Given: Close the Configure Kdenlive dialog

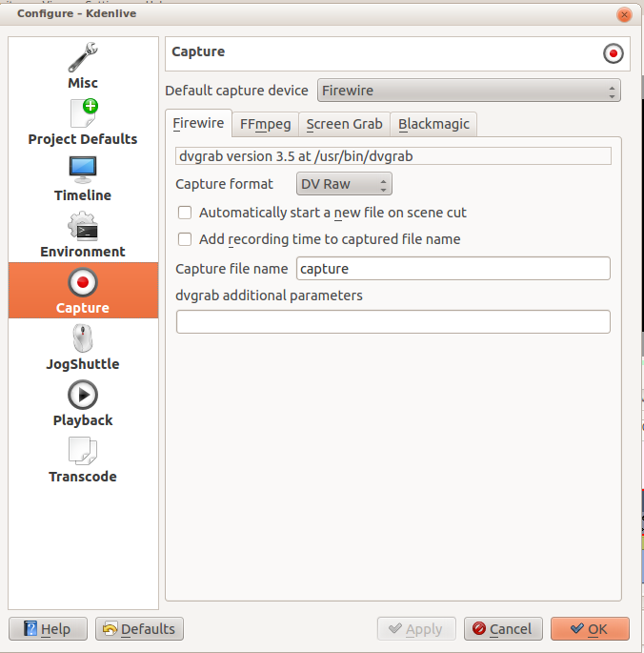Looking at the screenshot, I should pos(624,14).
